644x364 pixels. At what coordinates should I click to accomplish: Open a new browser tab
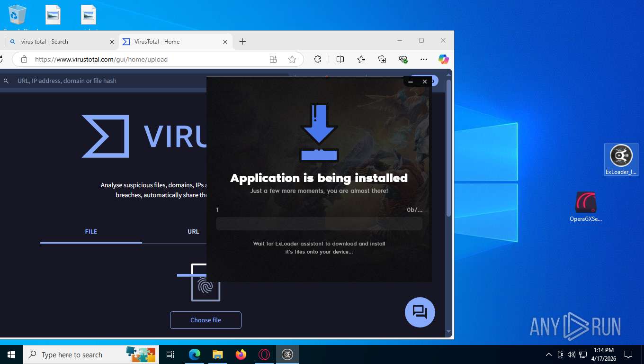(x=242, y=42)
